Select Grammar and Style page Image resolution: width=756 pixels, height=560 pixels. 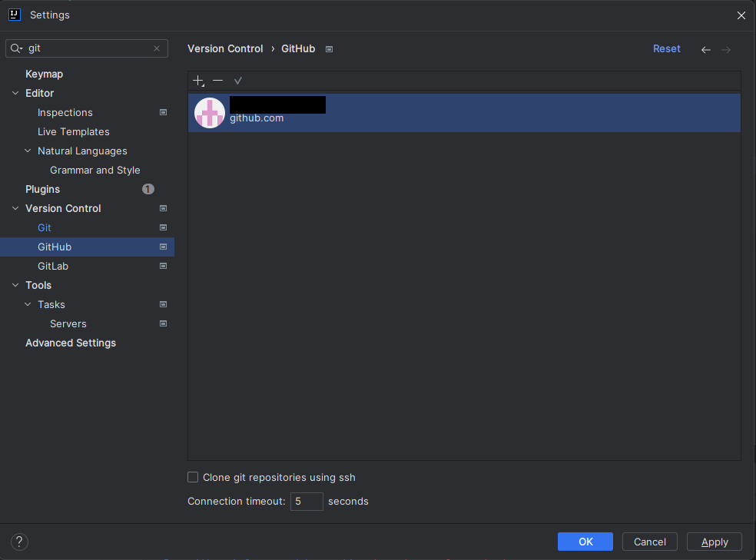point(95,170)
